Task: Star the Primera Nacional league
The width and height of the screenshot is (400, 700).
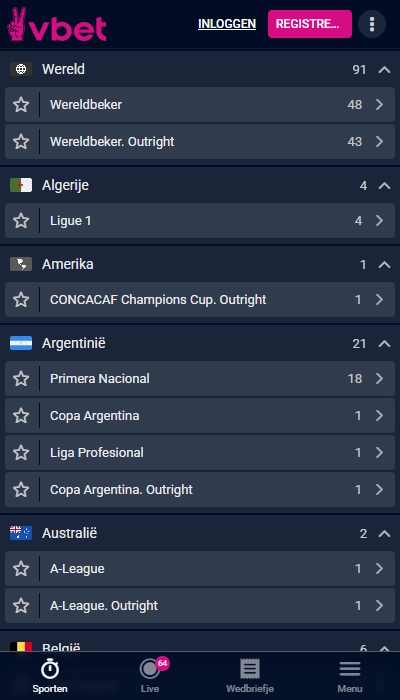Action: (21, 379)
